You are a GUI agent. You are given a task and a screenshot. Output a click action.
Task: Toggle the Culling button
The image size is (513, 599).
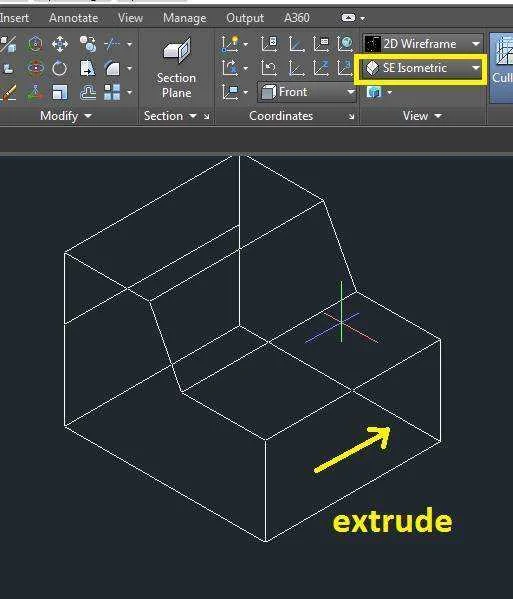pyautogui.click(x=503, y=67)
